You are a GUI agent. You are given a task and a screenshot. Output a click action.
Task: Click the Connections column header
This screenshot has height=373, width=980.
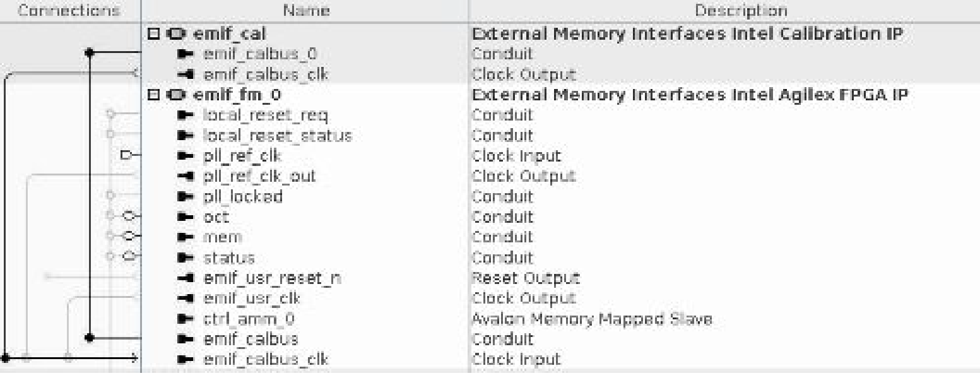click(69, 11)
